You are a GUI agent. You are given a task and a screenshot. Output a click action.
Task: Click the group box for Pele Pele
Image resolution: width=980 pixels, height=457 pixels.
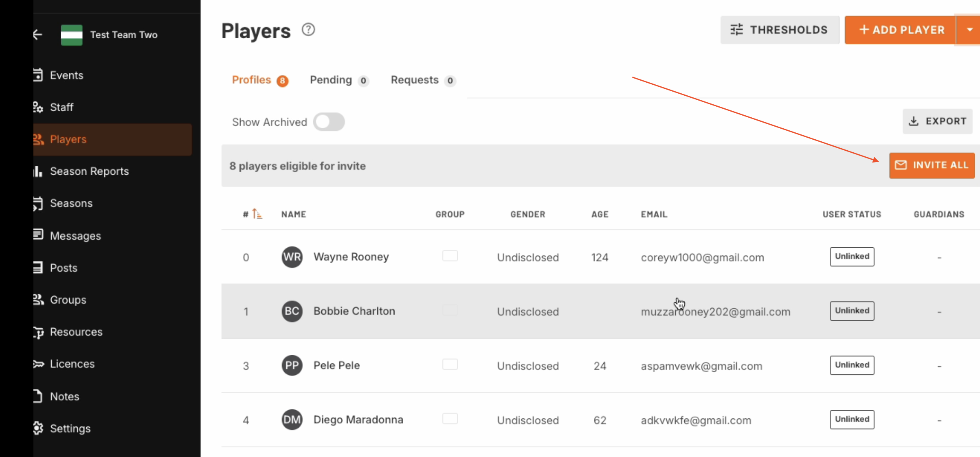[450, 365]
